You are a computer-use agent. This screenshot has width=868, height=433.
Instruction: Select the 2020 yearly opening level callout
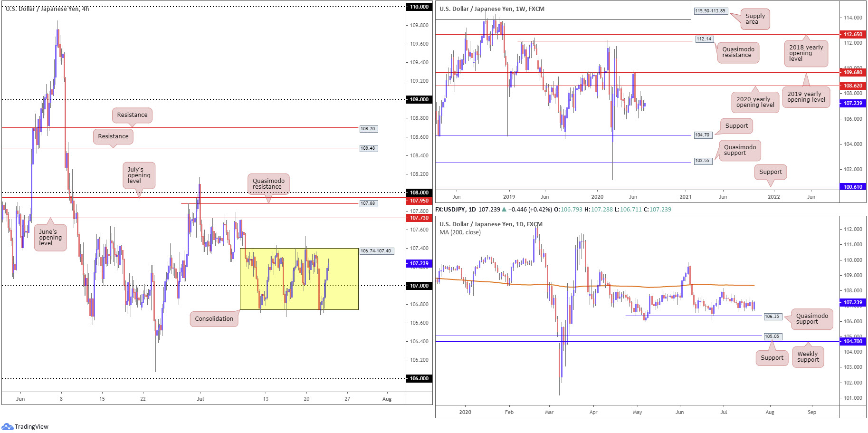(x=755, y=102)
